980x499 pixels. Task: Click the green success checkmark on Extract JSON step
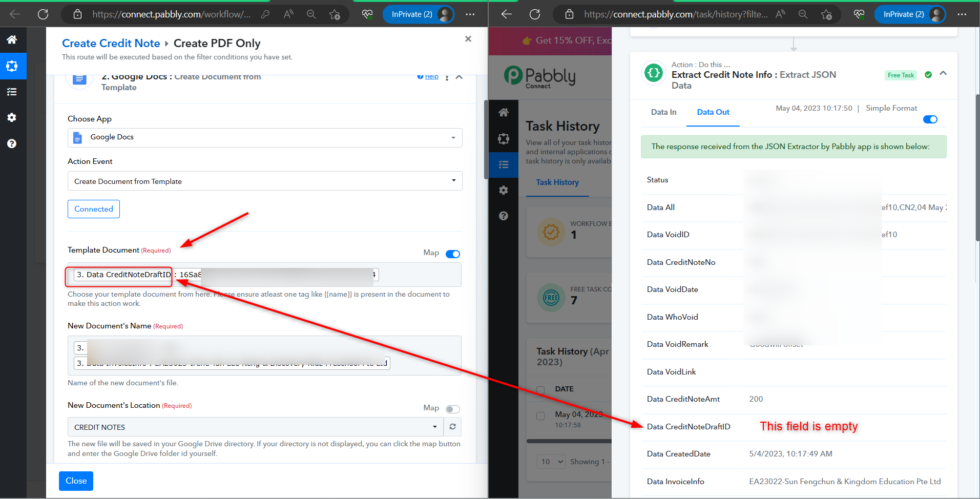(928, 75)
